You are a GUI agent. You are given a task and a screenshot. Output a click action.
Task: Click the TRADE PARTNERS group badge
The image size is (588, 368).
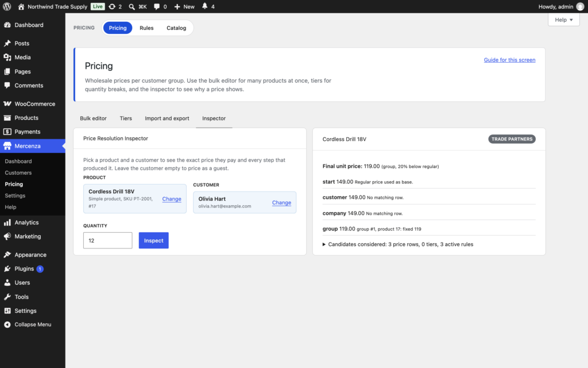512,139
